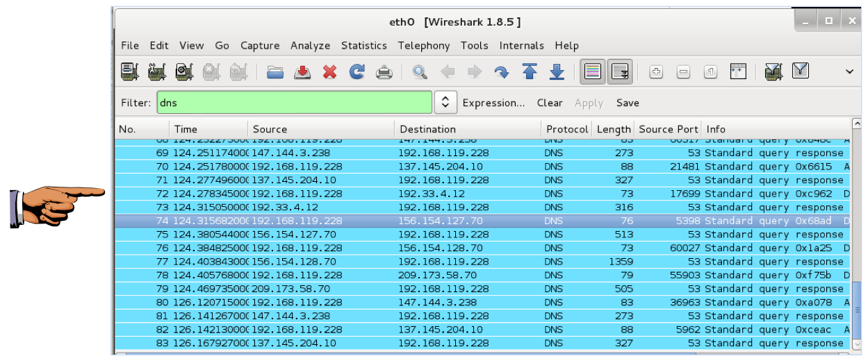Go to packet number curved arrow icon
The width and height of the screenshot is (868, 363).
501,71
